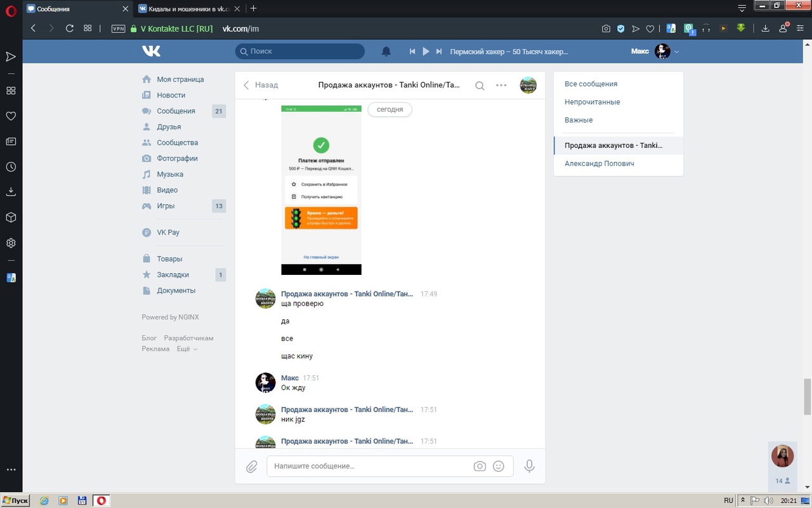Image resolution: width=812 pixels, height=508 pixels.
Task: Click the VK logo in header
Action: pyautogui.click(x=151, y=51)
